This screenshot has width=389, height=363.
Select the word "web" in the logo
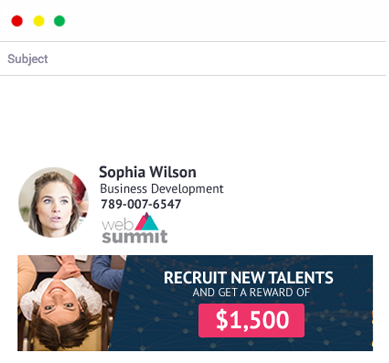click(118, 225)
